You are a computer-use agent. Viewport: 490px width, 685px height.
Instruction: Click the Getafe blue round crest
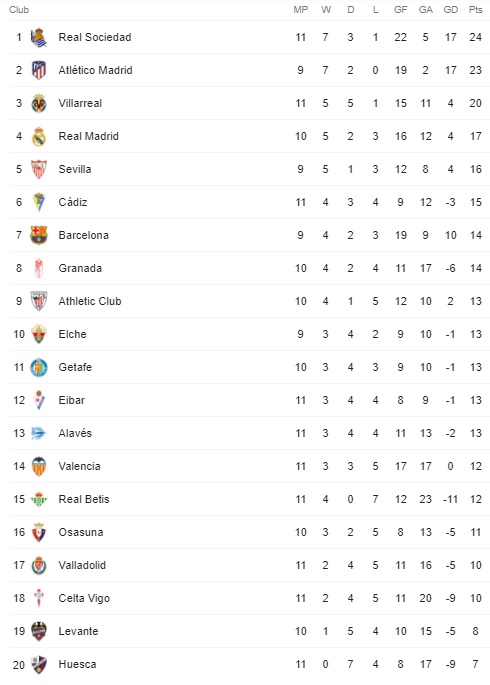tap(38, 367)
